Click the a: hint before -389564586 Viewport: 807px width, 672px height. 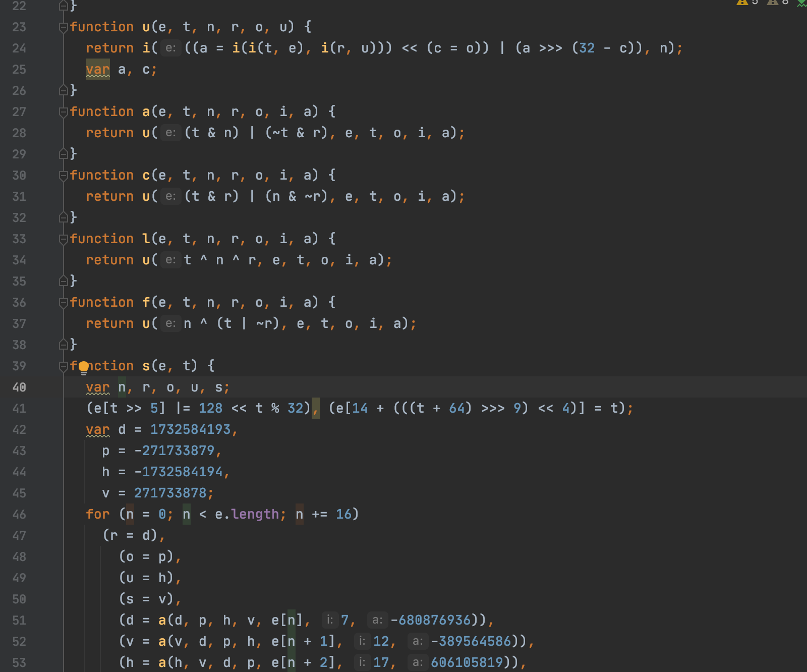coord(418,641)
